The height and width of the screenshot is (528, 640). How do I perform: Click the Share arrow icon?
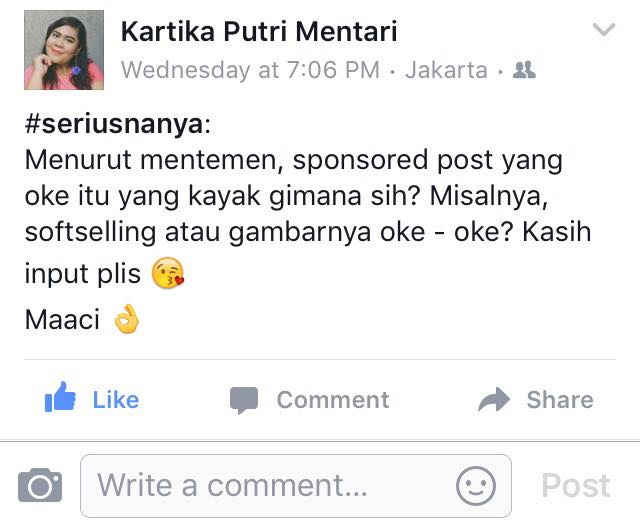tap(494, 399)
